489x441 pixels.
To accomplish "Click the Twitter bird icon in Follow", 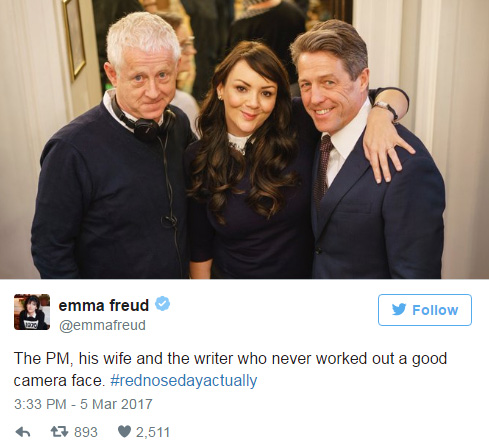I will coord(399,309).
